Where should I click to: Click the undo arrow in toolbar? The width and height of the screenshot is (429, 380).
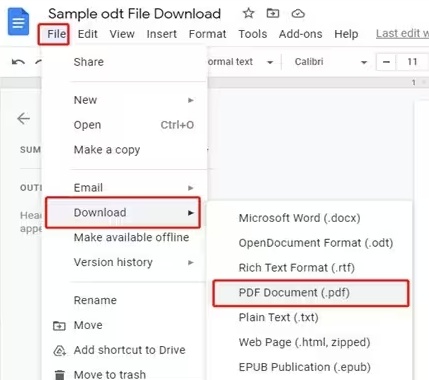click(18, 62)
